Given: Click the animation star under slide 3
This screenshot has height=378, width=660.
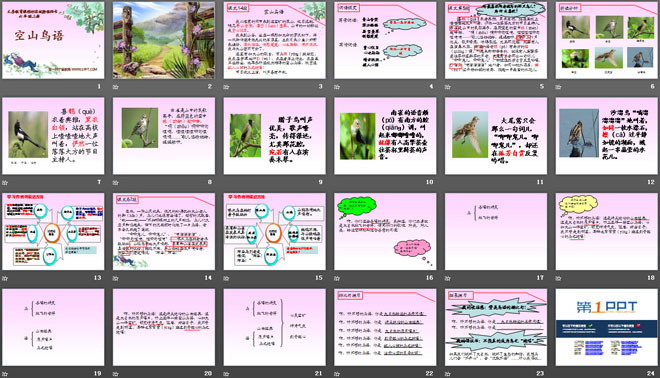Looking at the screenshot, I should pyautogui.click(x=226, y=87).
